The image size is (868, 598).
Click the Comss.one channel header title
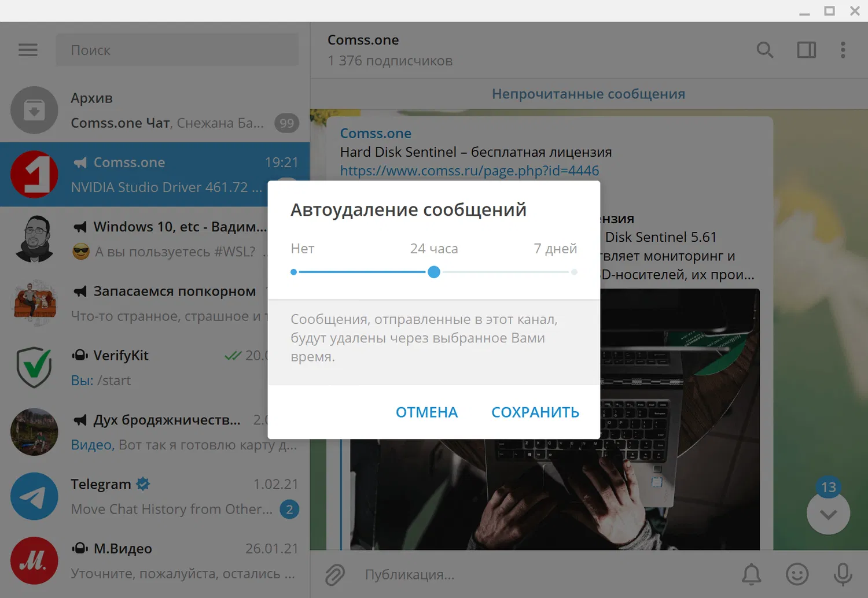click(363, 40)
